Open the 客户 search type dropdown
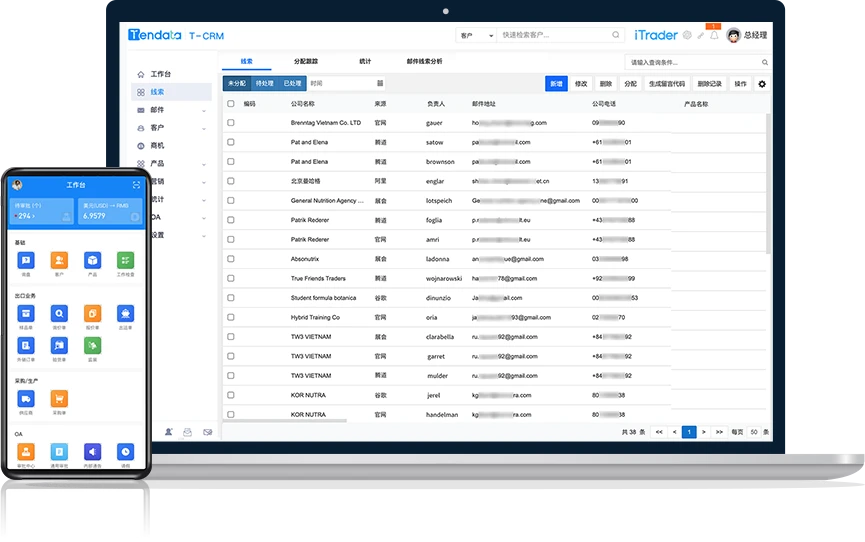The width and height of the screenshot is (865, 542). (476, 35)
